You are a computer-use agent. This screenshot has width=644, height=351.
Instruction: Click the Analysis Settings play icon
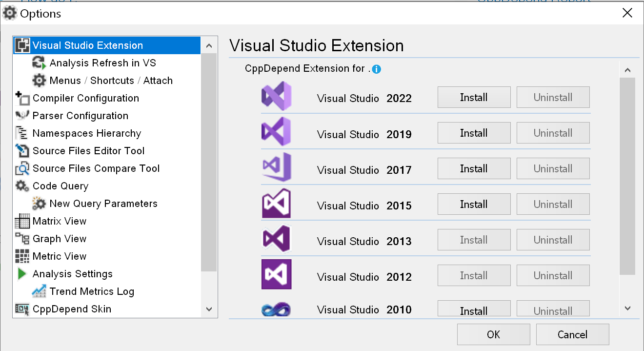pyautogui.click(x=22, y=274)
